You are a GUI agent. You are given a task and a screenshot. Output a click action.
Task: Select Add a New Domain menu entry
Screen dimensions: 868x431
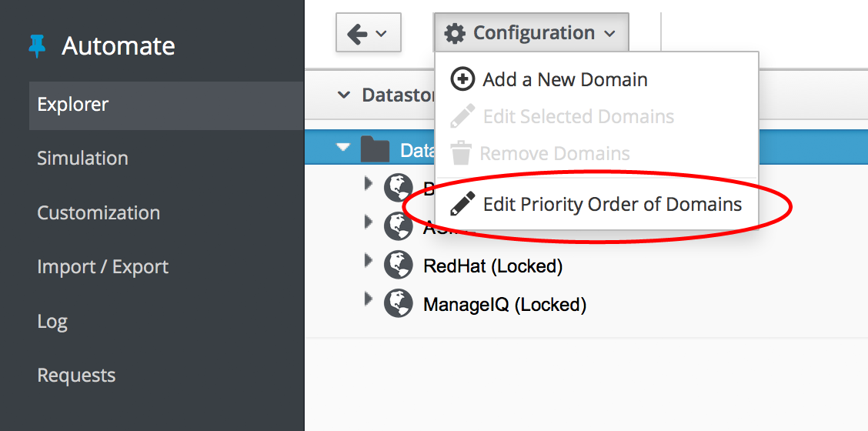coord(565,79)
